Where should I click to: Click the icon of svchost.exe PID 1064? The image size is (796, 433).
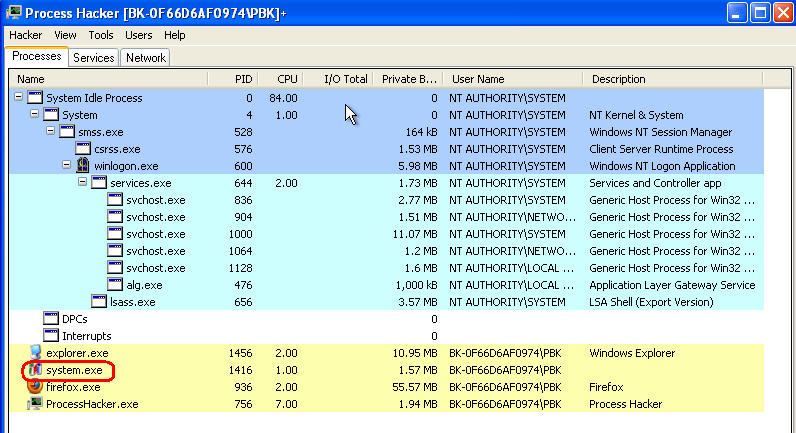[115, 251]
